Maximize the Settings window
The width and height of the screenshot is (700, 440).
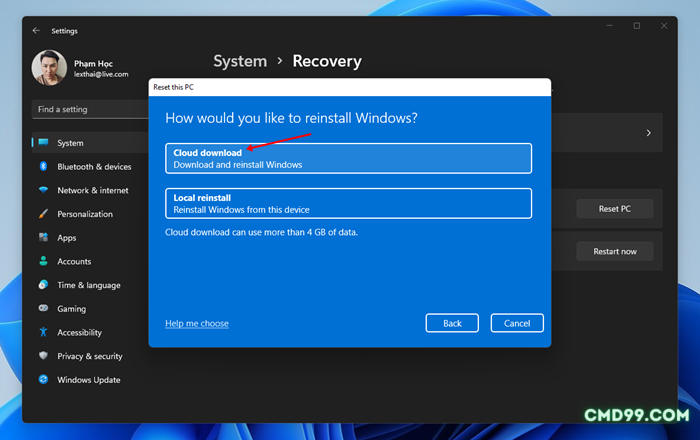pyautogui.click(x=637, y=26)
